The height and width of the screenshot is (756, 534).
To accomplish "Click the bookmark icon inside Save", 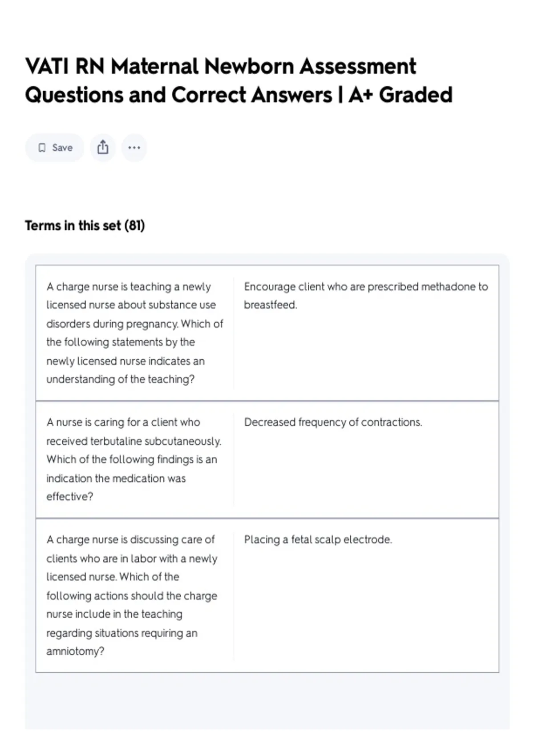I will click(42, 148).
